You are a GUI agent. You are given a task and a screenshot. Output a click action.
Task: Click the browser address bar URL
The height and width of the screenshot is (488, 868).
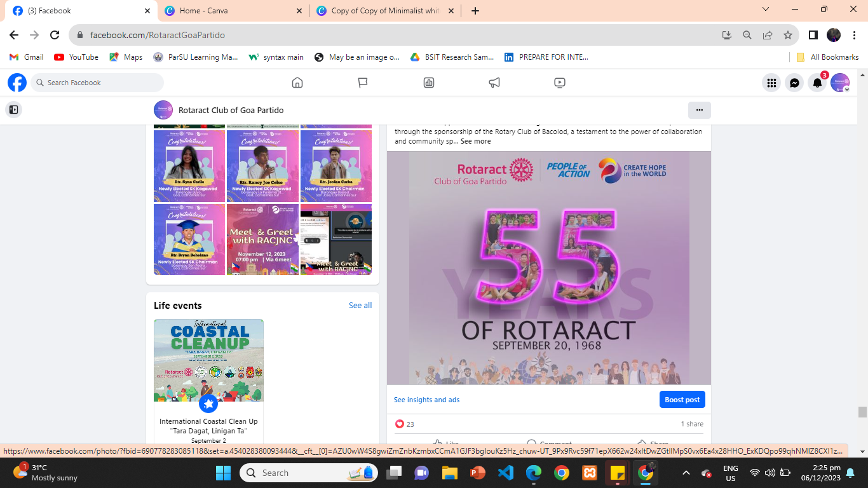point(158,36)
